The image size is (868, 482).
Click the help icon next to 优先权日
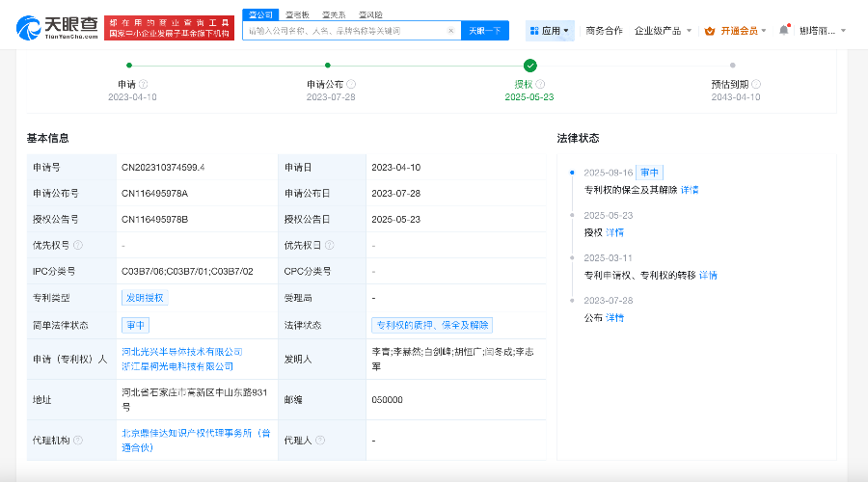click(x=330, y=246)
